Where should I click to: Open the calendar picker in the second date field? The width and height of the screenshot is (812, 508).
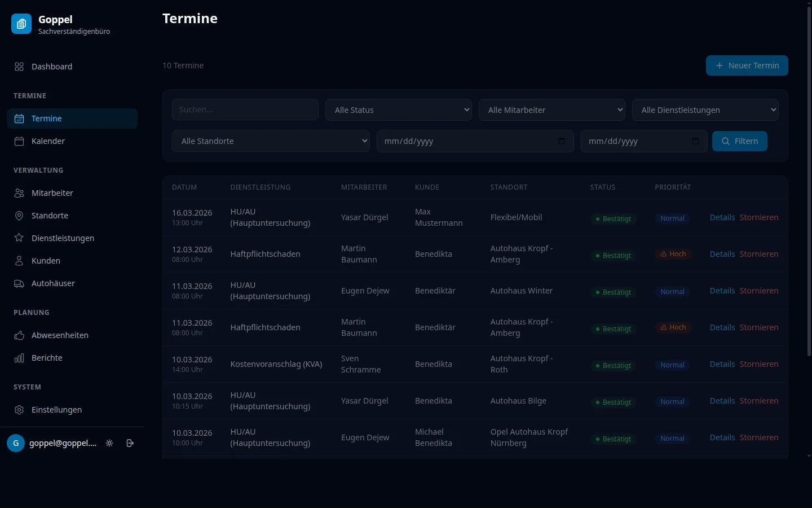(x=695, y=141)
